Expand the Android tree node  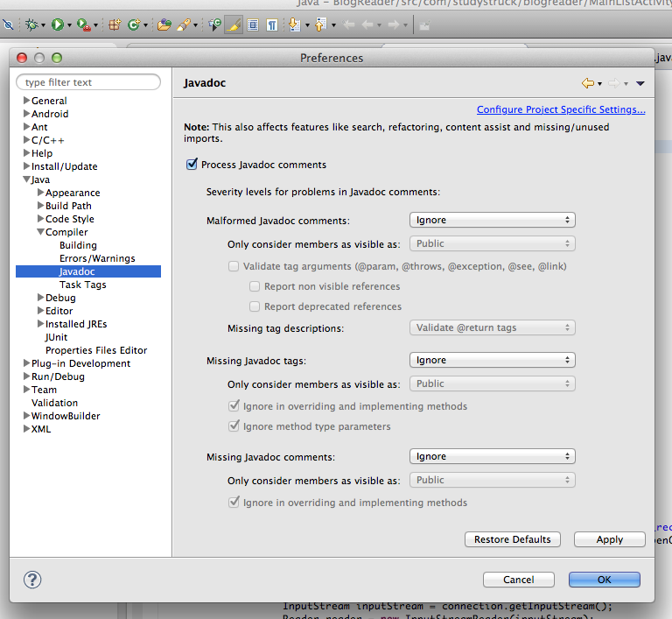pyautogui.click(x=26, y=114)
